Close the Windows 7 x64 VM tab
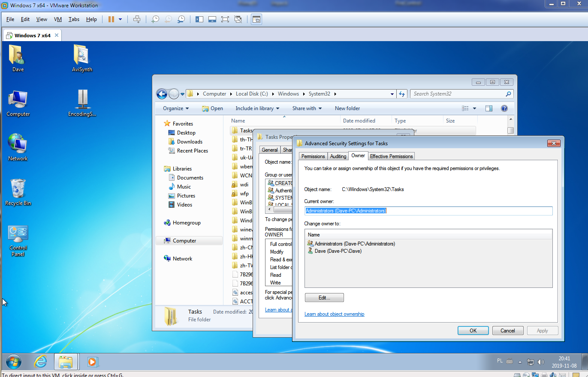 pyautogui.click(x=56, y=36)
